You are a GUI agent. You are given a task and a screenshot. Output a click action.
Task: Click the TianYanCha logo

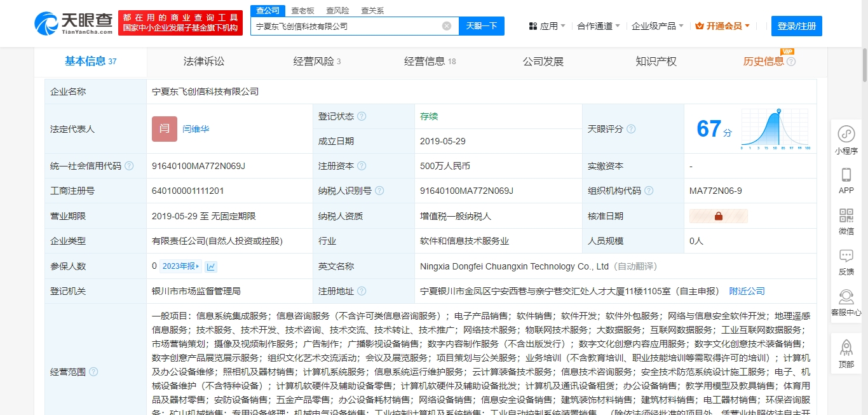point(74,24)
